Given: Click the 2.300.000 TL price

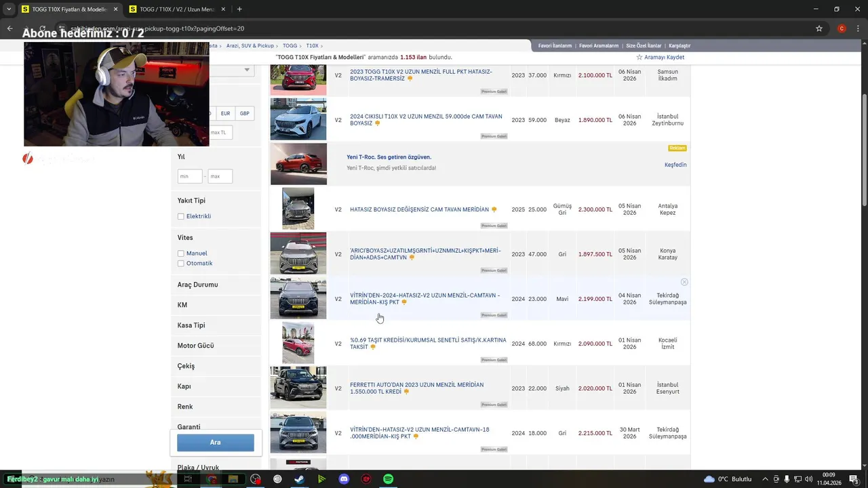Looking at the screenshot, I should (x=595, y=209).
